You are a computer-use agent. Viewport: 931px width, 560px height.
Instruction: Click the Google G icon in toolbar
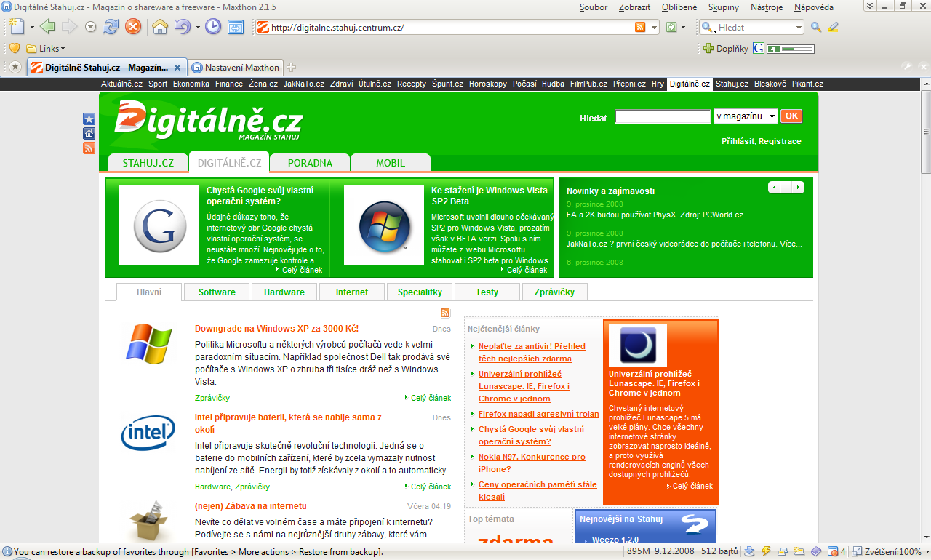pos(759,49)
